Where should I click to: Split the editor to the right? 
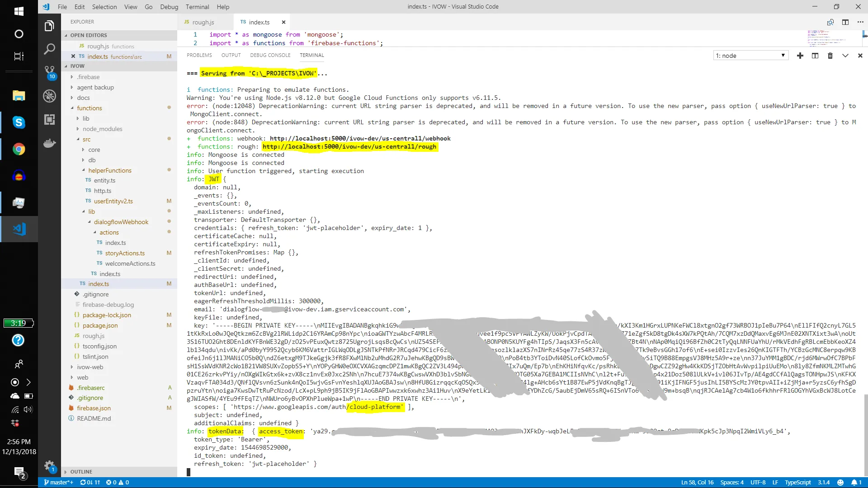845,22
